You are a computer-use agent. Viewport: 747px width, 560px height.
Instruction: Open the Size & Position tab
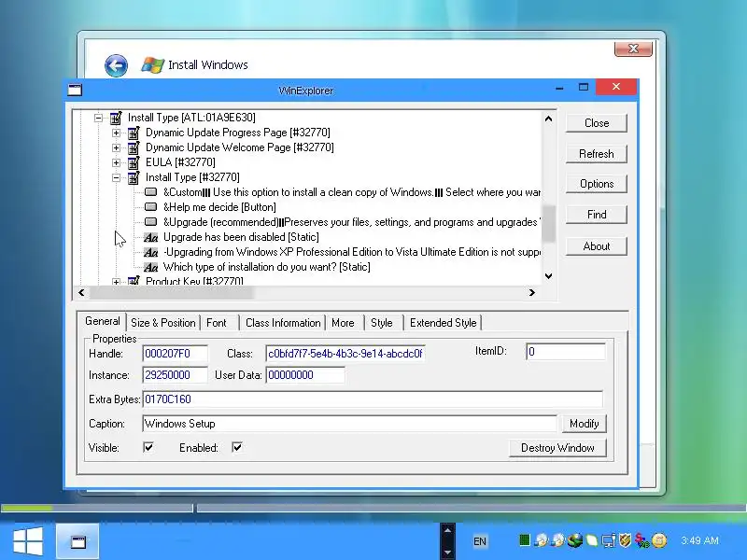point(162,323)
